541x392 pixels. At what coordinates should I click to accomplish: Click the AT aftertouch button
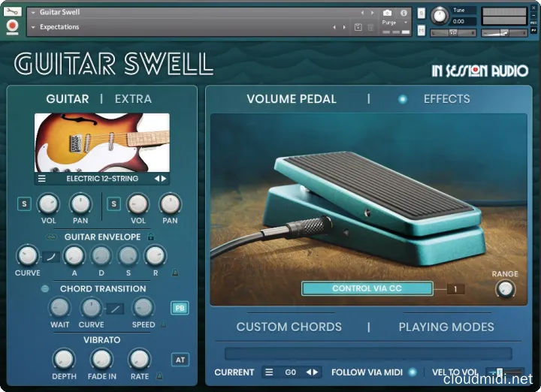[x=180, y=360]
